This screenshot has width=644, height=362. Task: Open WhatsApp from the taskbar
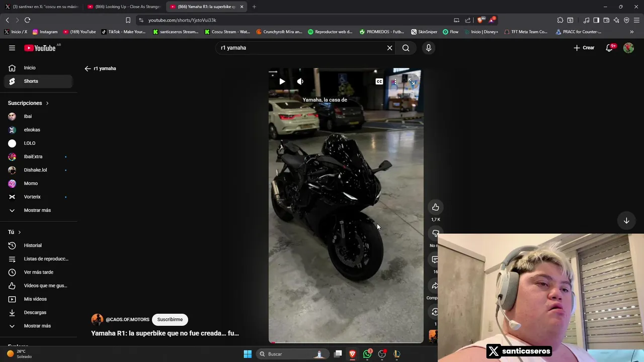pyautogui.click(x=367, y=354)
